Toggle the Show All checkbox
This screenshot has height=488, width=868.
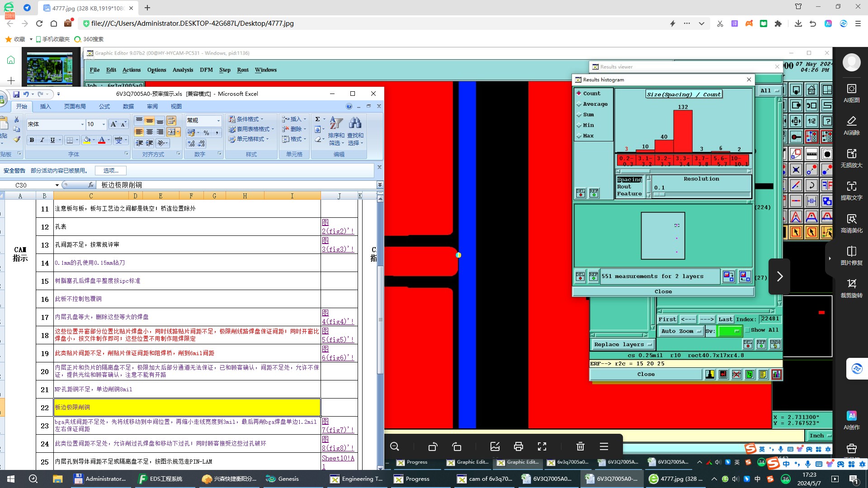pyautogui.click(x=747, y=330)
